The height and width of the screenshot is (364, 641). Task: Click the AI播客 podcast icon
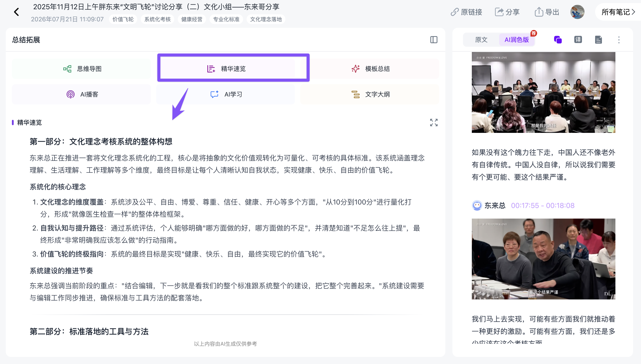click(70, 94)
